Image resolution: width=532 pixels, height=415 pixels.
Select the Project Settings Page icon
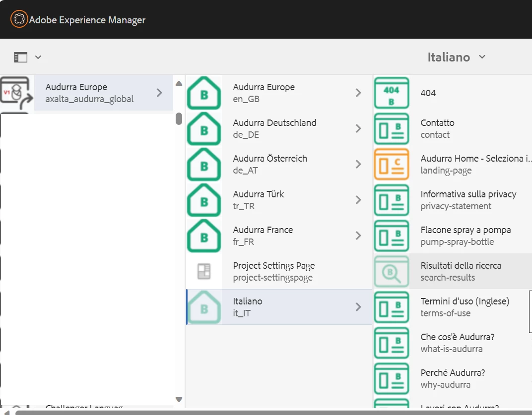[x=204, y=271]
